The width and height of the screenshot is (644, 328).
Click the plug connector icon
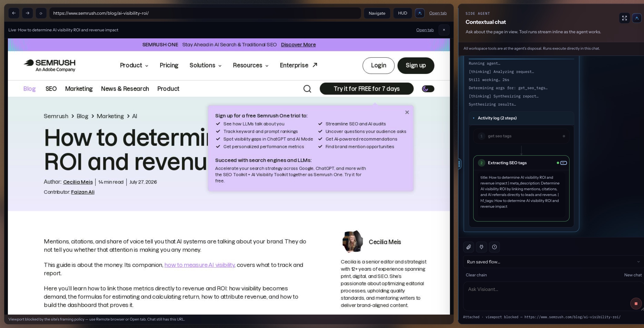pyautogui.click(x=481, y=247)
